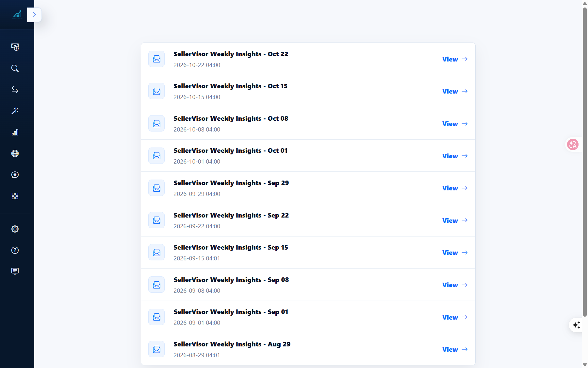Click the scrollbar down arrow
Viewport: 588px width, 368px height.
(585, 365)
